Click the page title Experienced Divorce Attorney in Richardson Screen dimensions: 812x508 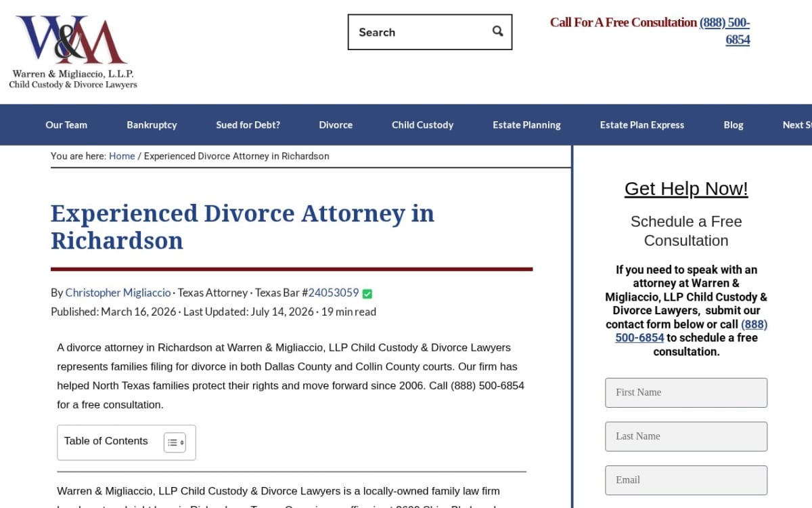242,227
